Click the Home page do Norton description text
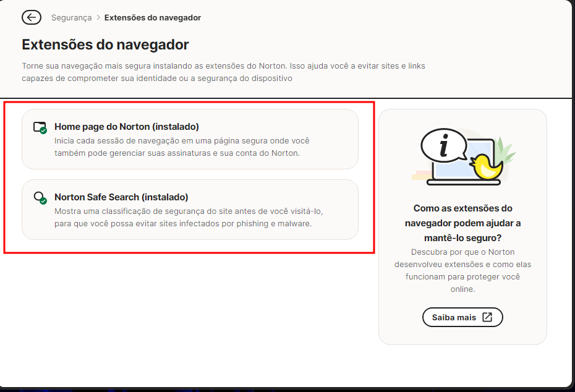Viewport: 575px width, 392px height. 182,147
